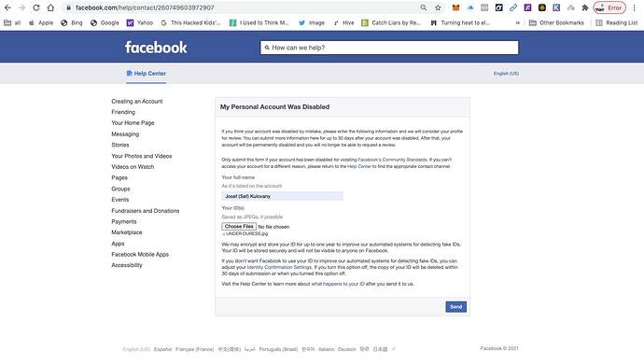Click the profile Error badge
The width and height of the screenshot is (644, 364).
pyautogui.click(x=609, y=7)
